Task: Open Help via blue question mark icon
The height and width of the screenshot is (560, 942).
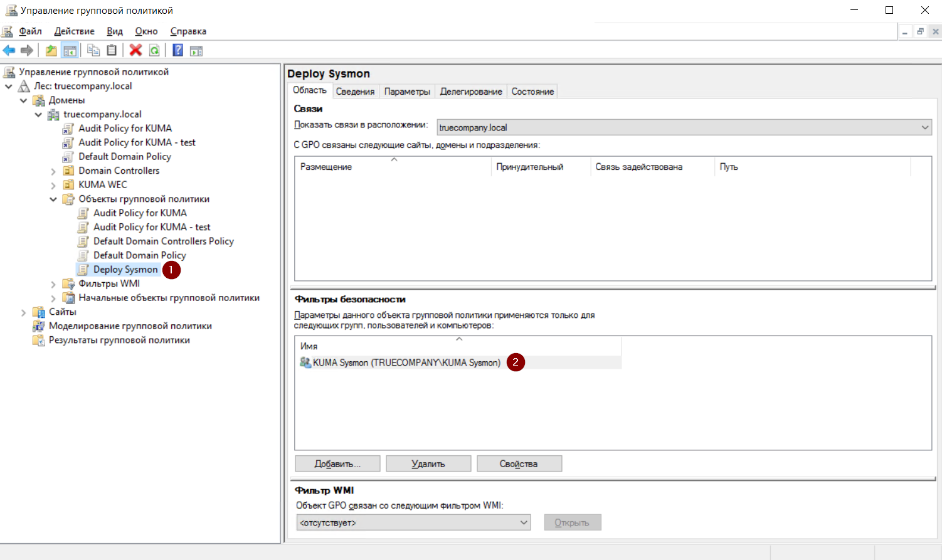Action: click(x=178, y=51)
